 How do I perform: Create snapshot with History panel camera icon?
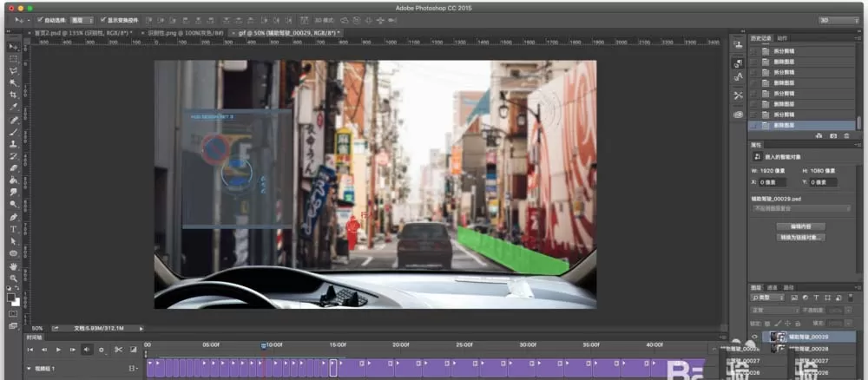click(833, 135)
